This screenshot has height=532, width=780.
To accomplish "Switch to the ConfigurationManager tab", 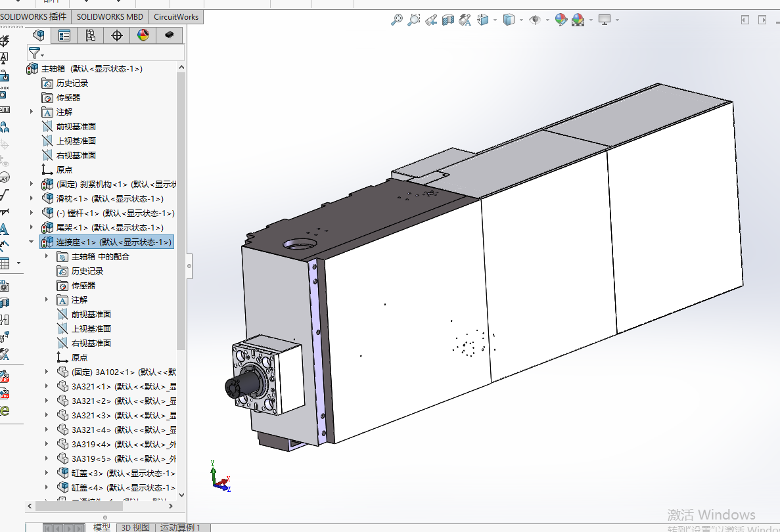I will (91, 35).
